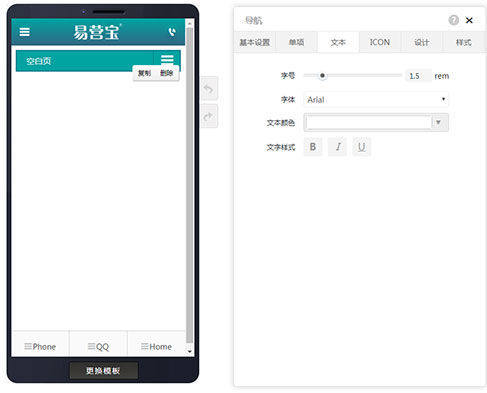Toggle italic text style

coord(337,147)
